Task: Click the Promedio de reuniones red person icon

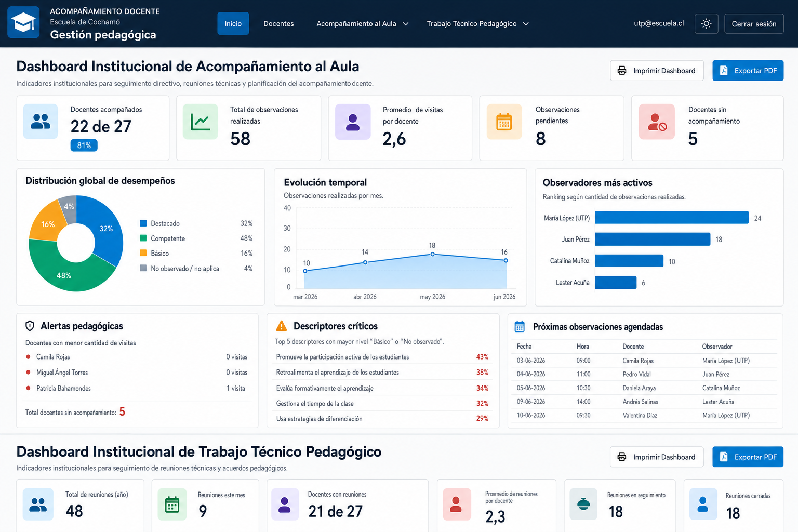Action: coord(457,504)
